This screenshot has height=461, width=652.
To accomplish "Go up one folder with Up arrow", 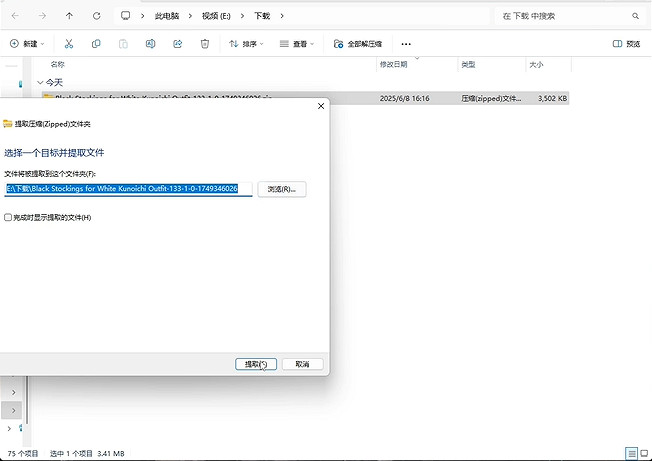I will 69,16.
